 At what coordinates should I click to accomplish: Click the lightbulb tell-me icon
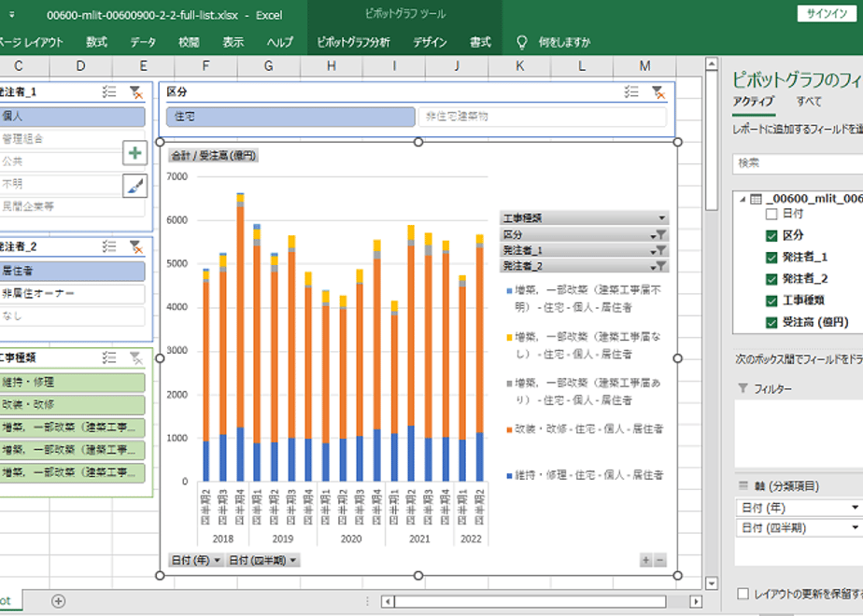click(x=522, y=42)
